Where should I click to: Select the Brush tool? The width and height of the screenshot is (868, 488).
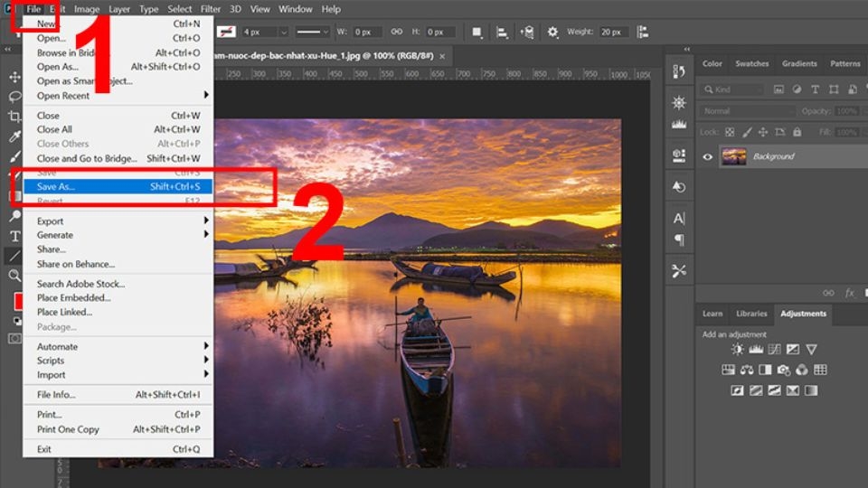[x=15, y=156]
